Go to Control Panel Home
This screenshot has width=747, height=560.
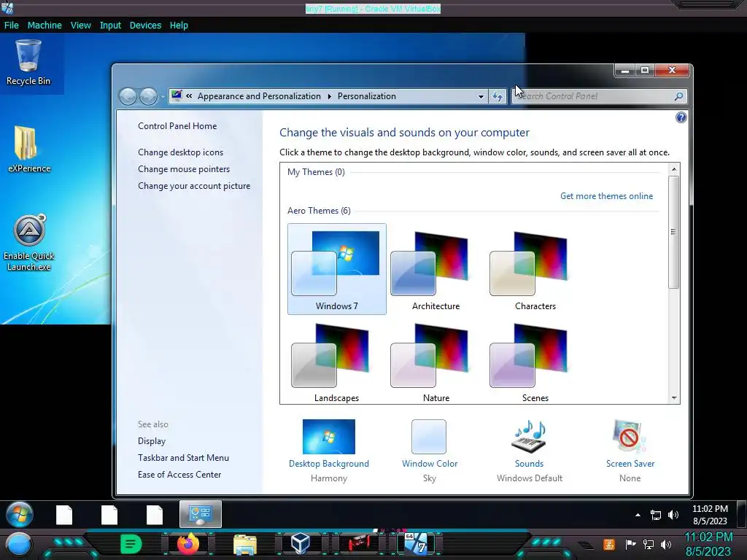[177, 125]
